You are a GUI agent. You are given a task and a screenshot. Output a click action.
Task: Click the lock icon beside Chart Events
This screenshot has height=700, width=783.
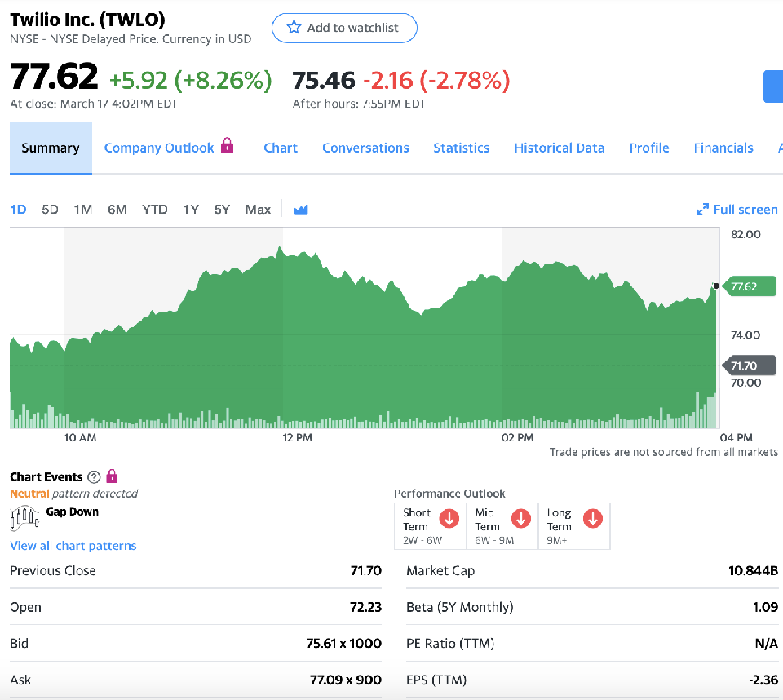(x=112, y=476)
